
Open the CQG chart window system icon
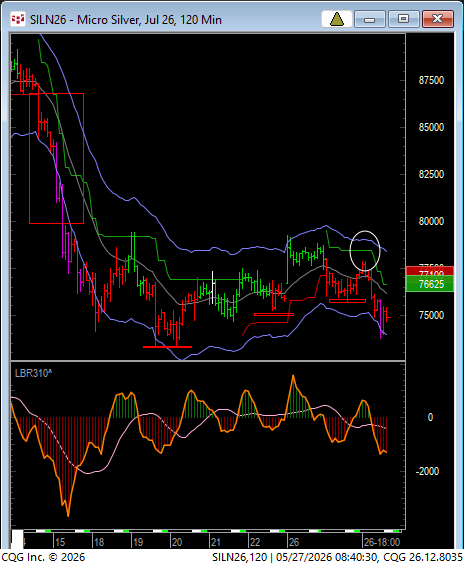pyautogui.click(x=18, y=19)
